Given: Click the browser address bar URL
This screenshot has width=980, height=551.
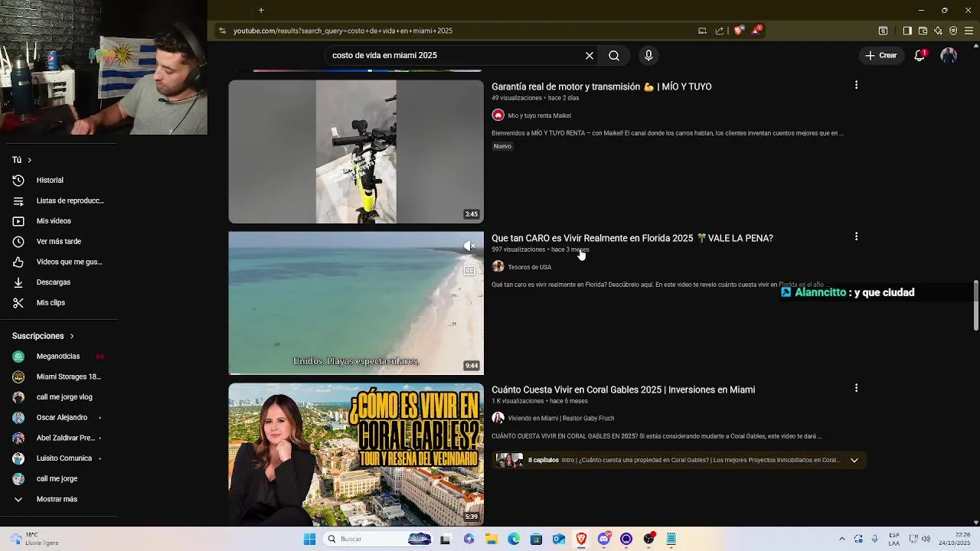Looking at the screenshot, I should [343, 31].
